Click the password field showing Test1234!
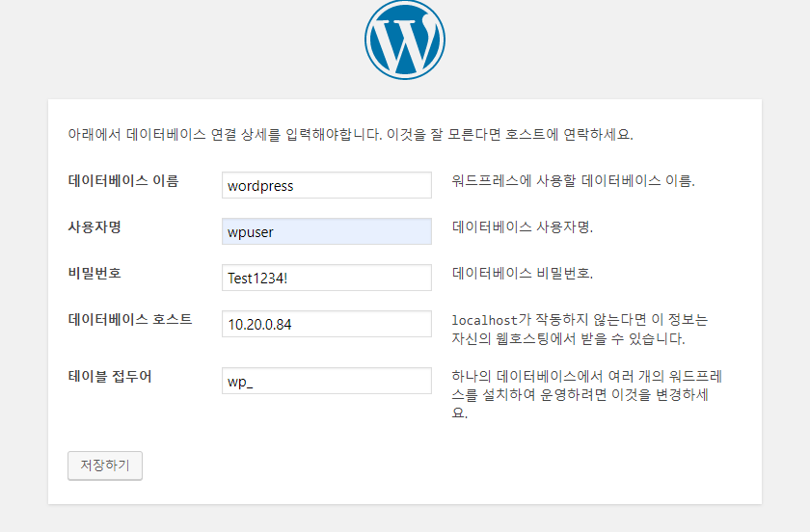The width and height of the screenshot is (810, 532). pyautogui.click(x=327, y=278)
